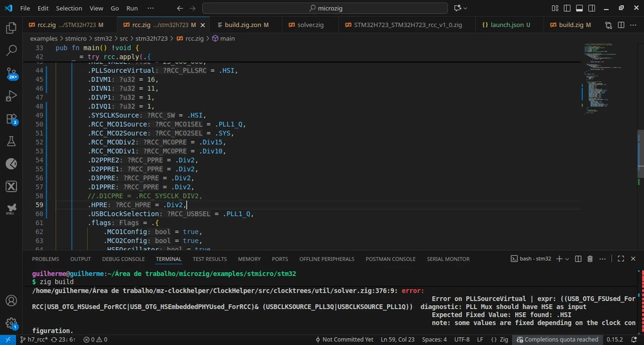Go back with the left arrow
The height and width of the screenshot is (345, 644).
[180, 8]
